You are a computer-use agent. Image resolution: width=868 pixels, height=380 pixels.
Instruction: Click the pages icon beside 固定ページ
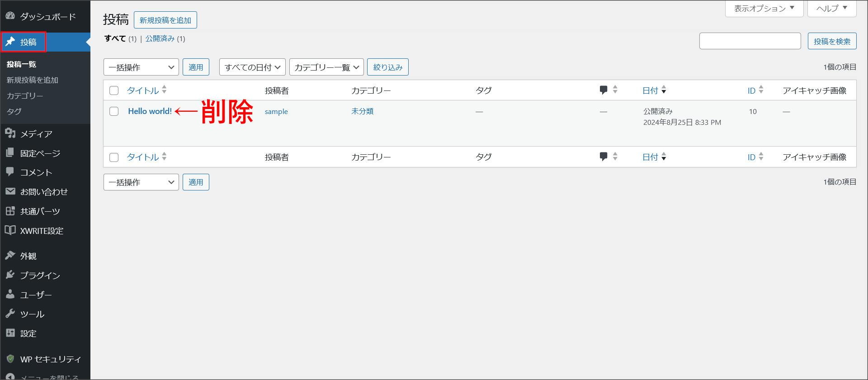(10, 153)
